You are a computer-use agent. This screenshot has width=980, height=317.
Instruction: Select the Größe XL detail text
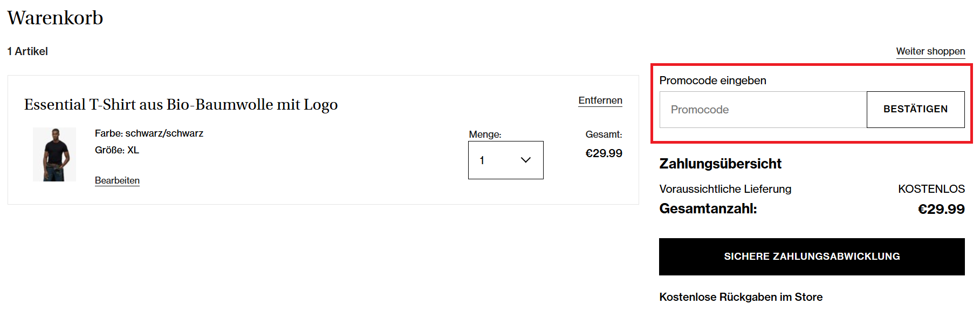point(116,150)
